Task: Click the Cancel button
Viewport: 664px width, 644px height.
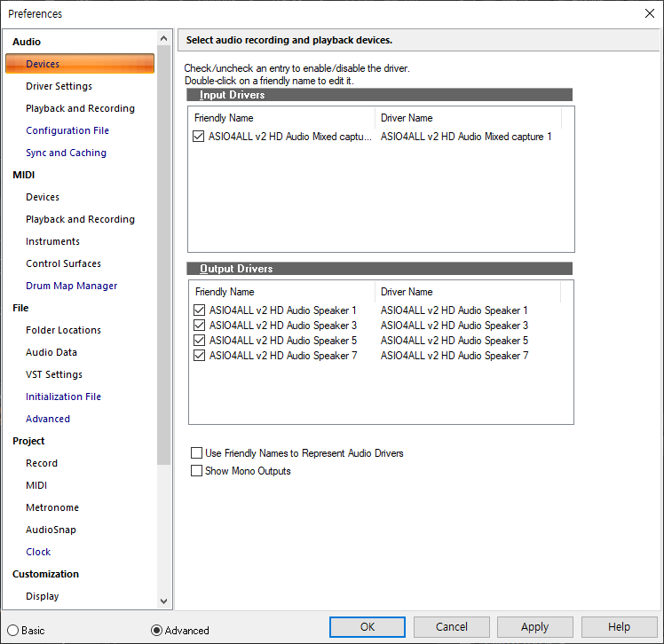Action: pos(452,626)
